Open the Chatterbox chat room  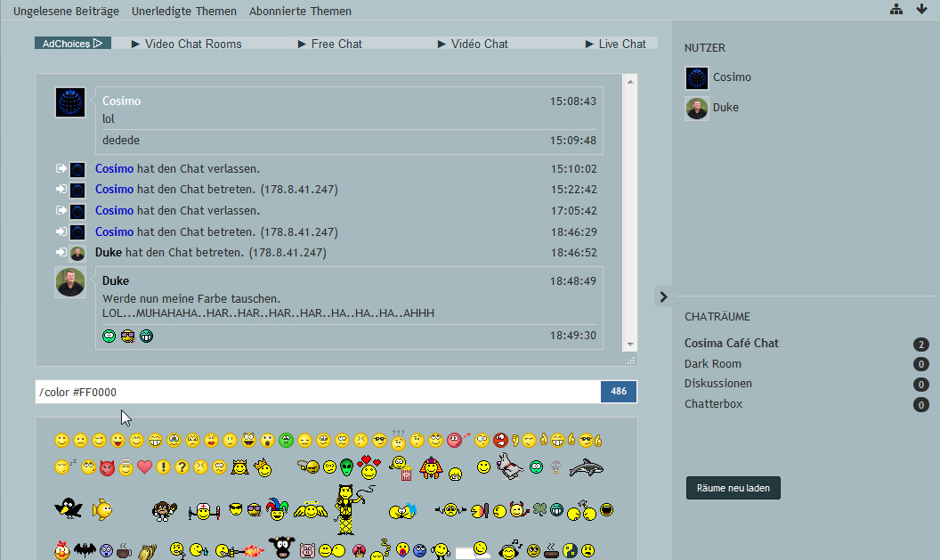coord(713,403)
